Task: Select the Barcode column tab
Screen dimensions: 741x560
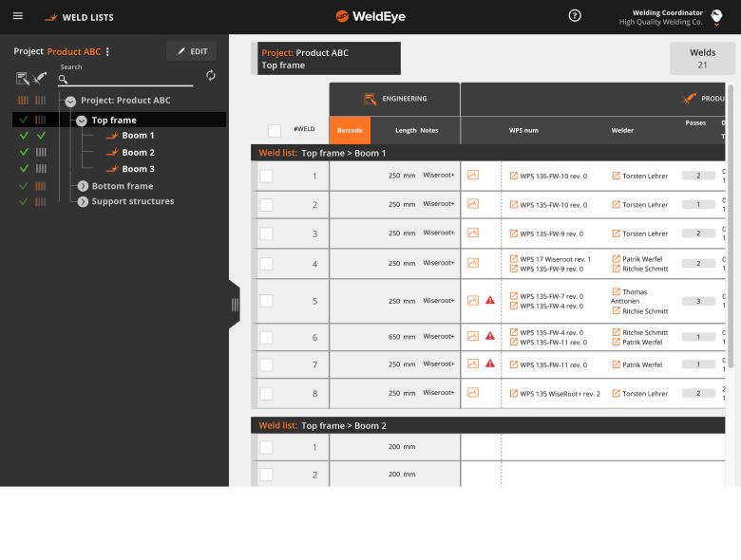Action: coord(350,131)
